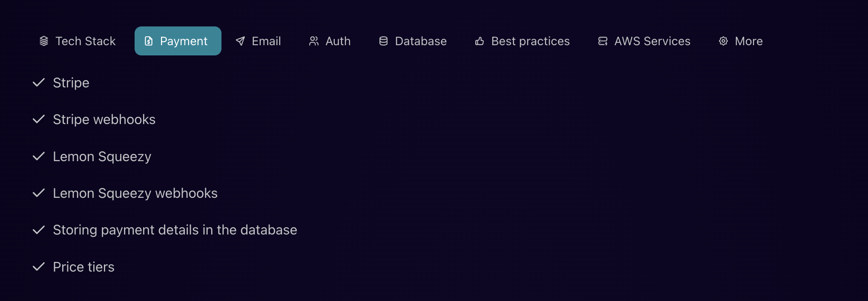This screenshot has width=868, height=301.
Task: Click the Email paper plane icon
Action: click(241, 41)
